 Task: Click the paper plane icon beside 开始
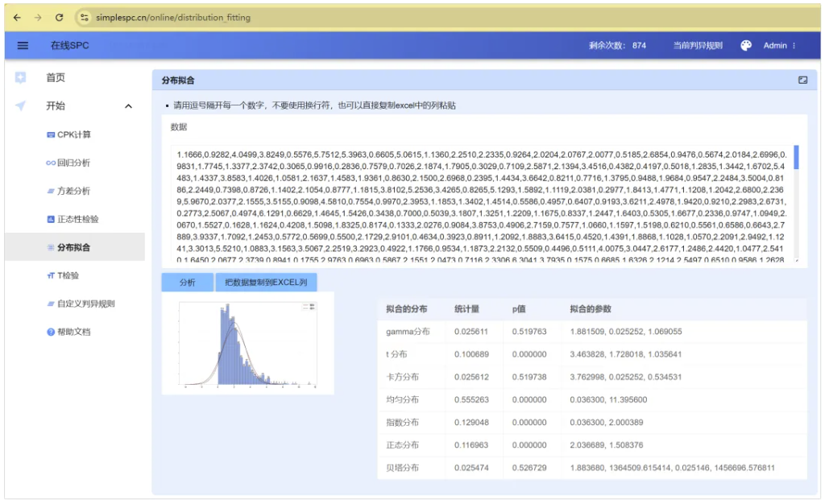click(21, 105)
